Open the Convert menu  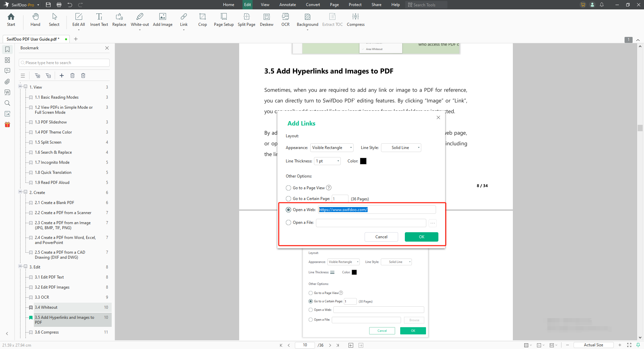pos(313,5)
